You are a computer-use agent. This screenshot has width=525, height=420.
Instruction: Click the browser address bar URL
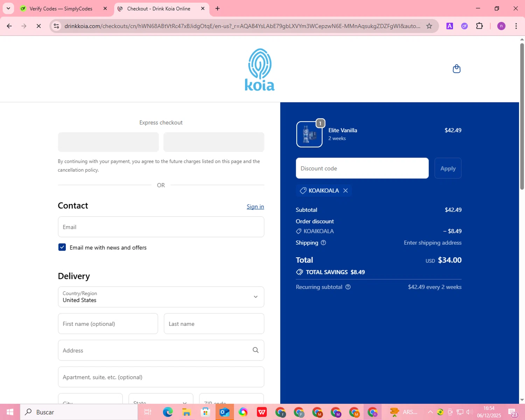[x=242, y=26]
